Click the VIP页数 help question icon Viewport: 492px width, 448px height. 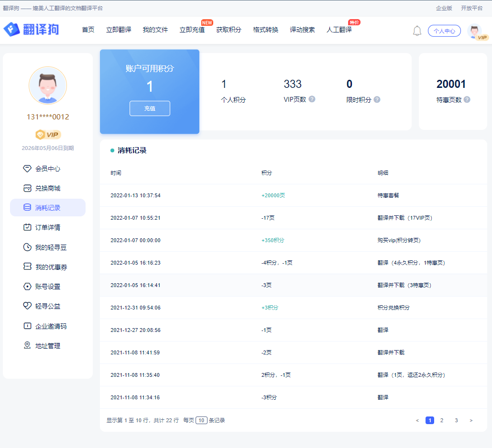coord(312,99)
